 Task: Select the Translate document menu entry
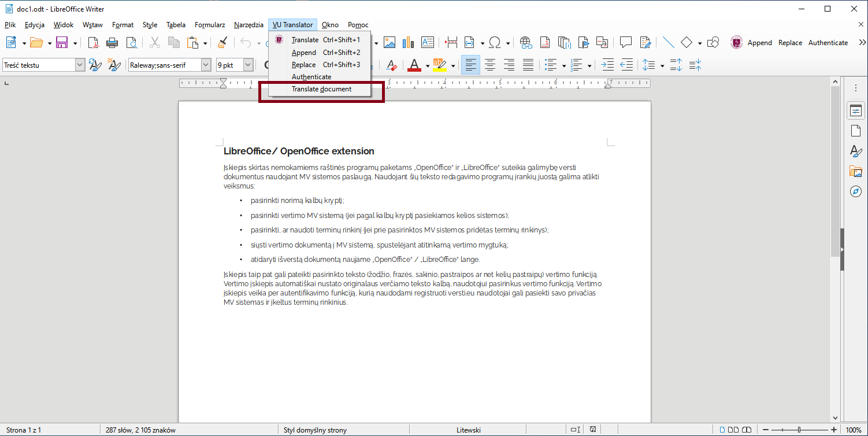(320, 89)
